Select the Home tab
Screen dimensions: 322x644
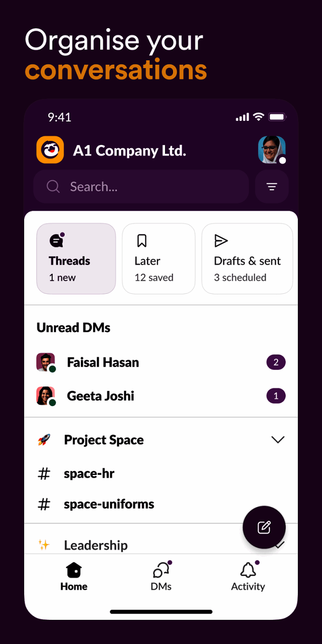73,576
